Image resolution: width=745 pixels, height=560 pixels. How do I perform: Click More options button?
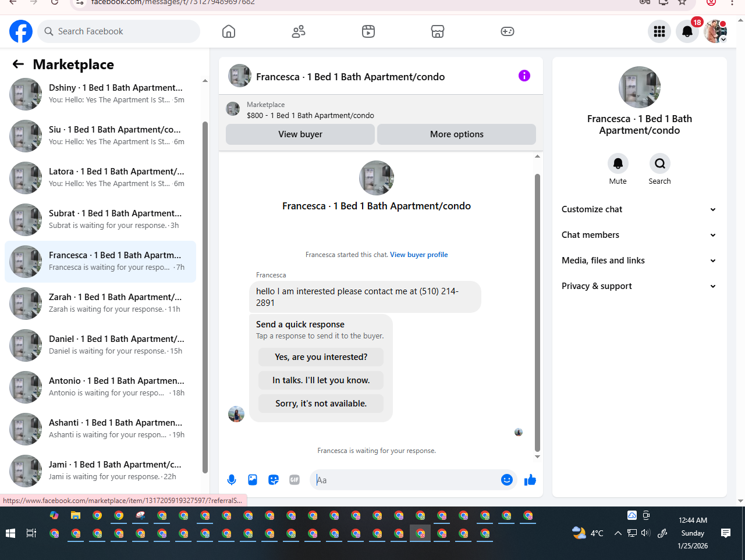coord(457,134)
